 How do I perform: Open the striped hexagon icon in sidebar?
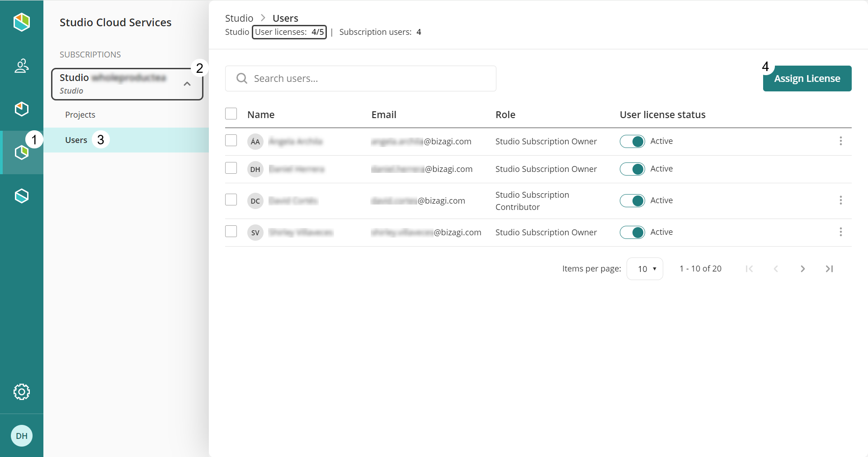22,196
